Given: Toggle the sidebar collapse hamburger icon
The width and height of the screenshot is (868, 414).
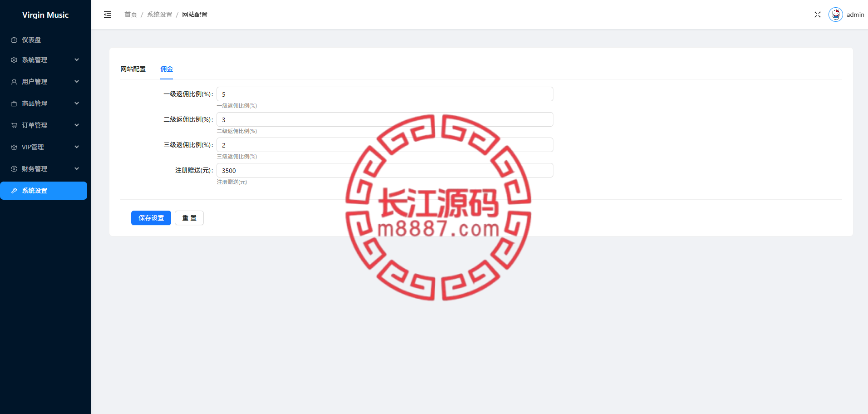Looking at the screenshot, I should (x=108, y=15).
